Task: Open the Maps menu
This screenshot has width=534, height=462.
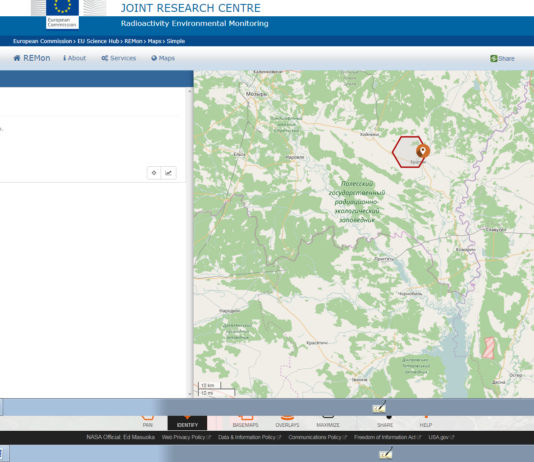Action: coord(163,58)
